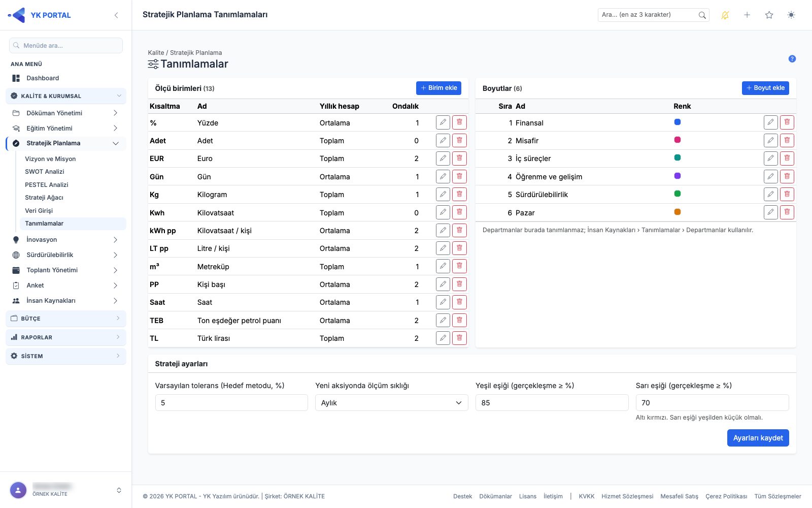The width and height of the screenshot is (812, 508).
Task: Collapse the KALİTE & KURUMSAL section
Action: pyautogui.click(x=66, y=96)
